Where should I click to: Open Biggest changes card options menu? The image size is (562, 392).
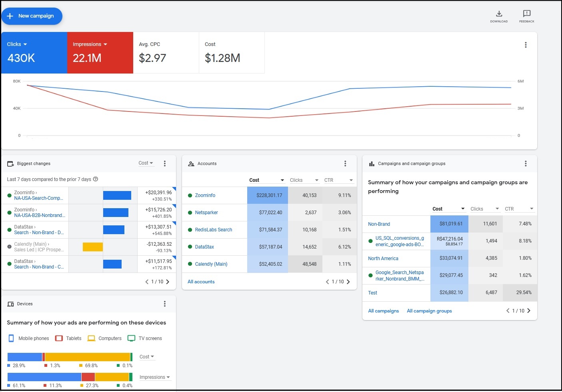click(165, 163)
